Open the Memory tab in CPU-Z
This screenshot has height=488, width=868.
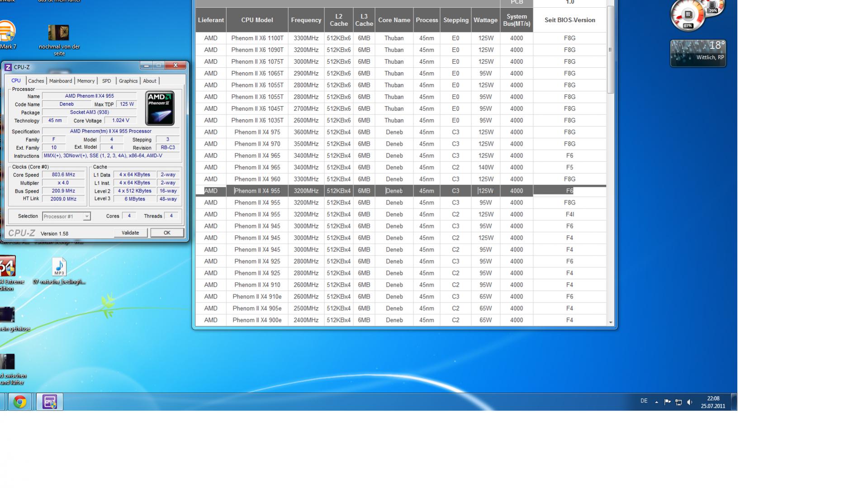click(x=85, y=81)
